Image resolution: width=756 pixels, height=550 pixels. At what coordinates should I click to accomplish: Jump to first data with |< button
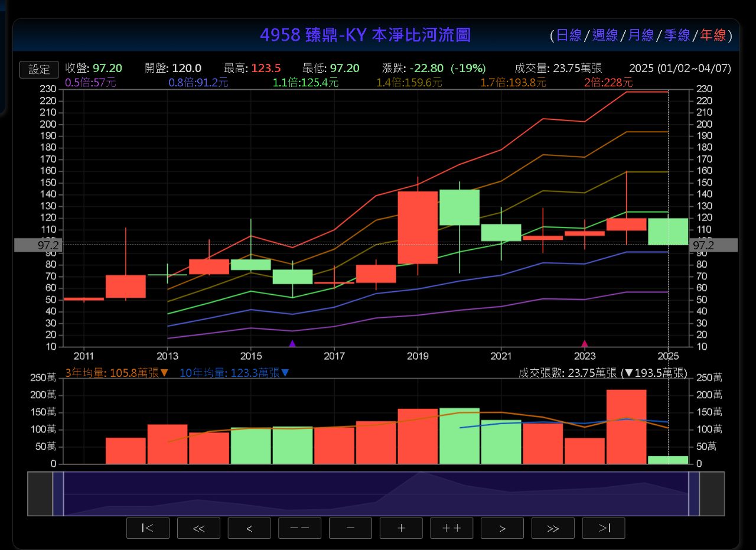(x=148, y=528)
